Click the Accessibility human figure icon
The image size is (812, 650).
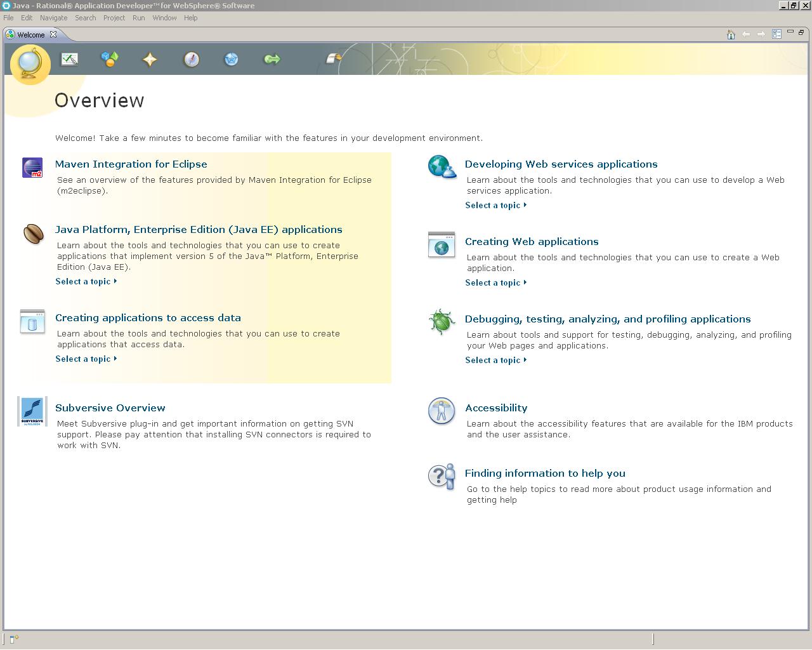(x=442, y=411)
